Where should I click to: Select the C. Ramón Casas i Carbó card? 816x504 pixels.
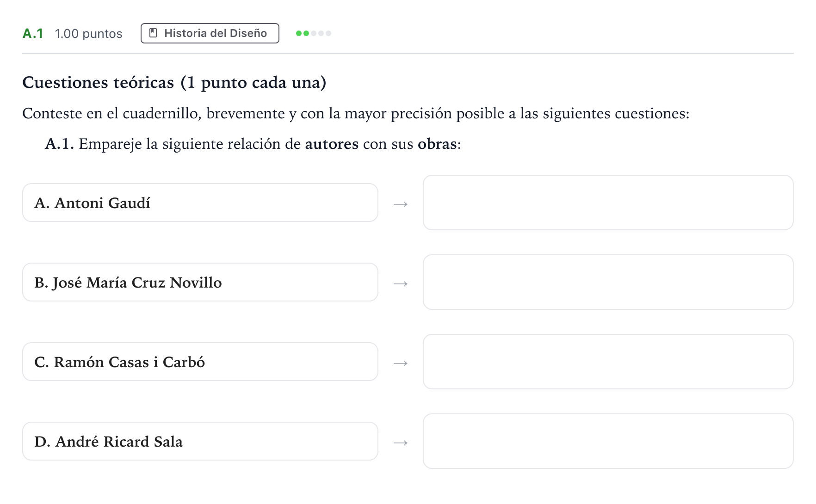coord(200,362)
